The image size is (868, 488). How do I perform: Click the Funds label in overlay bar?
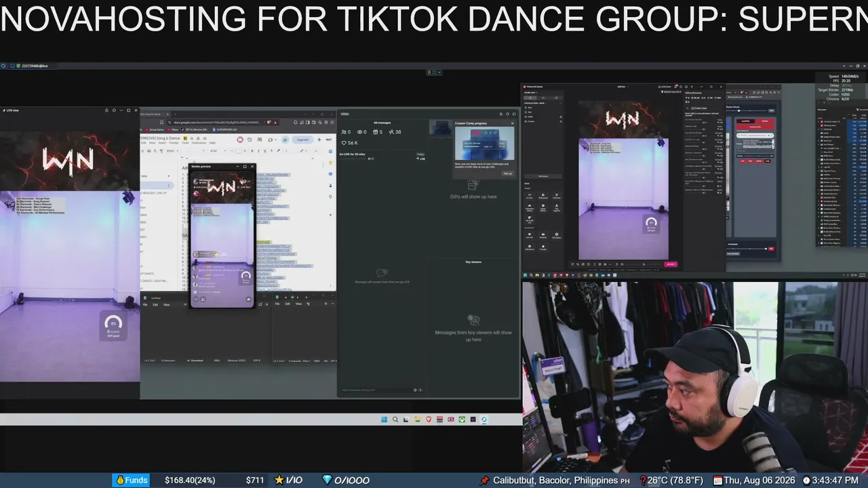tap(131, 480)
